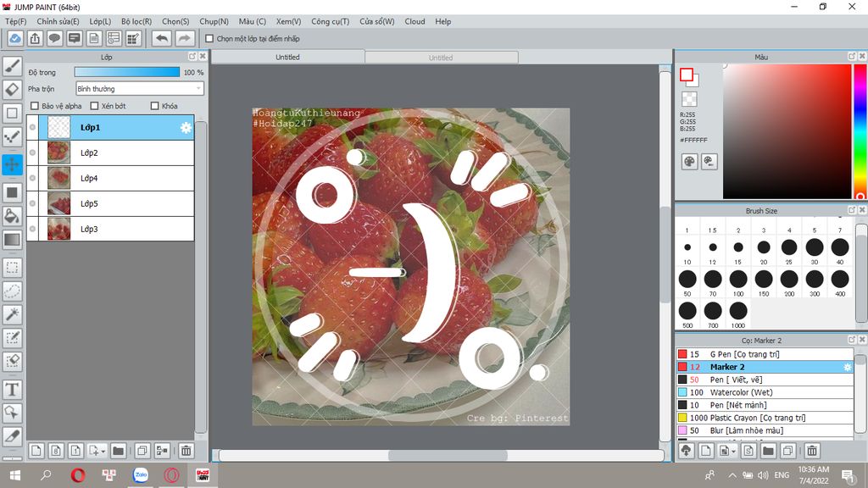Click the transparent color swatch
This screenshot has width=868, height=488.
click(689, 99)
